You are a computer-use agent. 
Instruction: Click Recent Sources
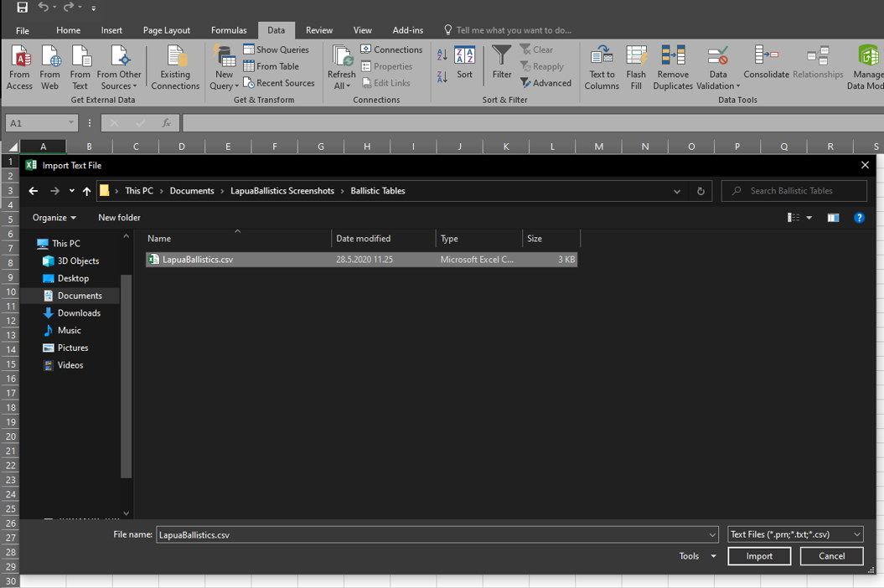(279, 83)
